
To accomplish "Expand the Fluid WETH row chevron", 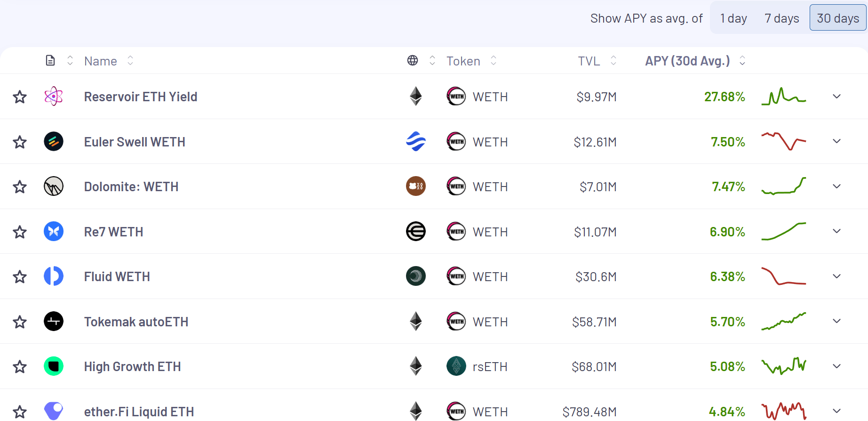I will 836,276.
